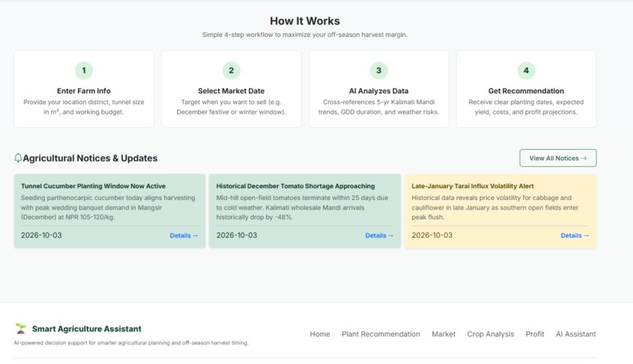
Task: Click the 'Historical data reveals price volatility' alert text
Action: 495,208
